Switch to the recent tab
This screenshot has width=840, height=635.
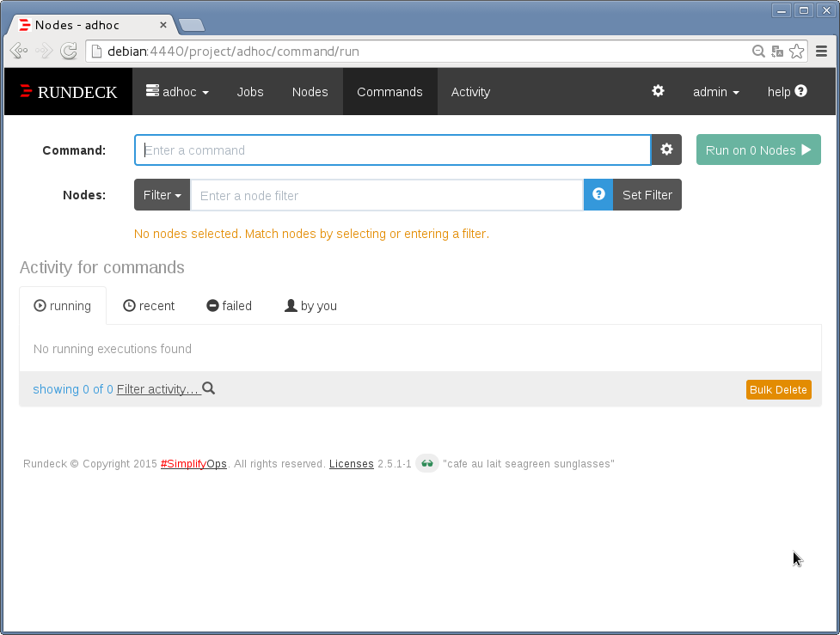tap(149, 306)
